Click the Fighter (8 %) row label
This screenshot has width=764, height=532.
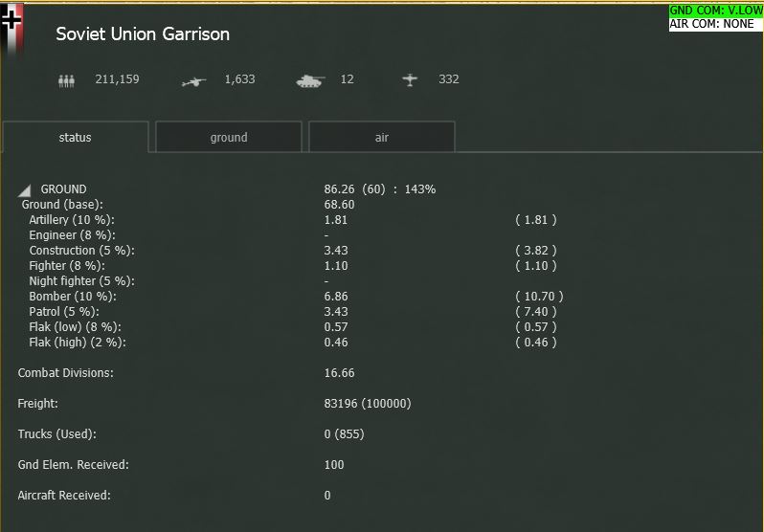pyautogui.click(x=67, y=266)
